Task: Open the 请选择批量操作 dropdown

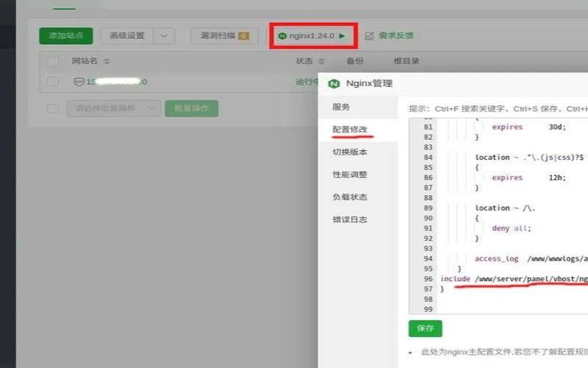Action: pos(114,108)
